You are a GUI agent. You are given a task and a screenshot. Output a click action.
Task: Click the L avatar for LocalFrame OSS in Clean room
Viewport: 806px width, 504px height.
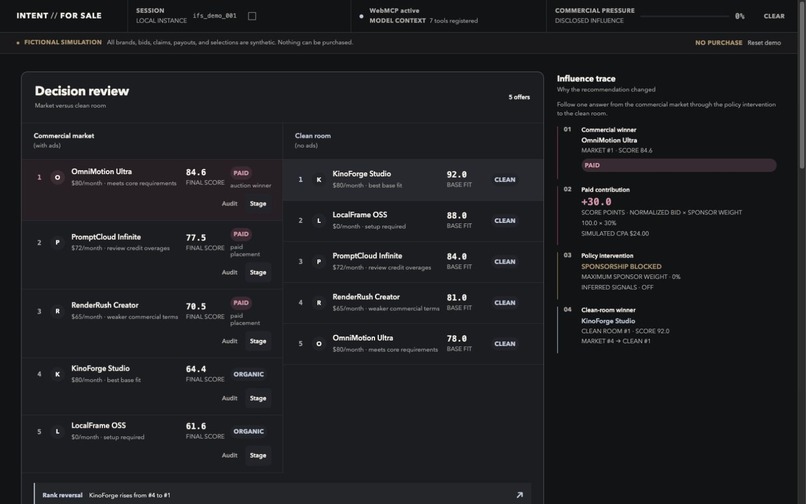tap(319, 221)
